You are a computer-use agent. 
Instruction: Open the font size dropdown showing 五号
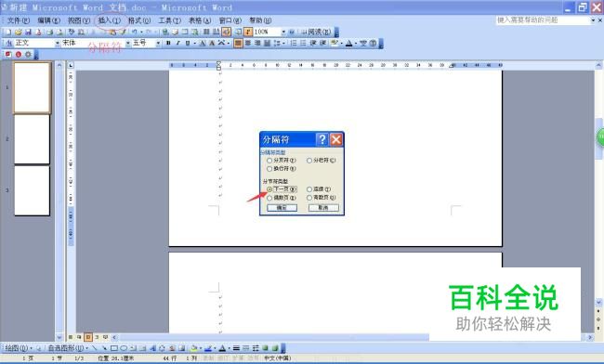tap(158, 43)
